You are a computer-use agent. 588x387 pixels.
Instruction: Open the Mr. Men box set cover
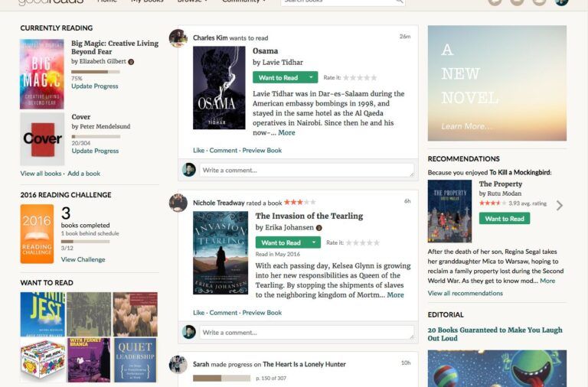43,360
